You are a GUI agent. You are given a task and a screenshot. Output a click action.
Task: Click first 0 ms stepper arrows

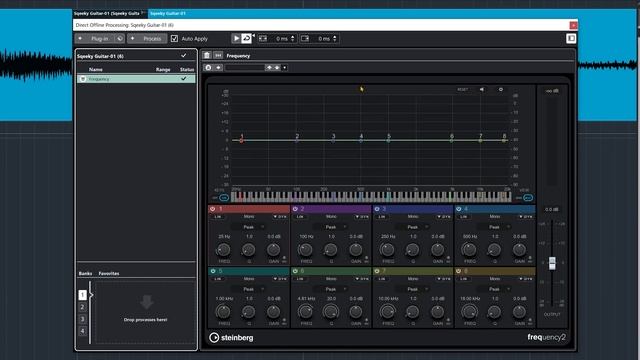click(293, 38)
